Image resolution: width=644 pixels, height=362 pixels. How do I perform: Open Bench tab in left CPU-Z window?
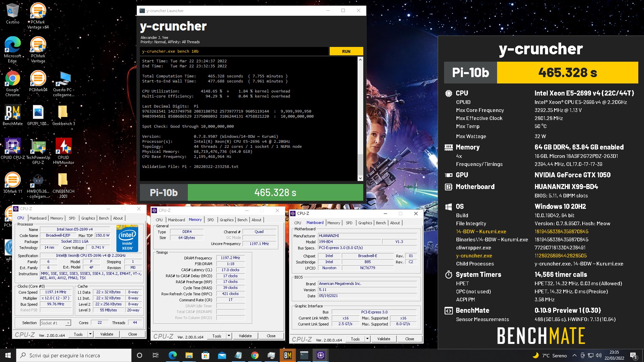(104, 218)
